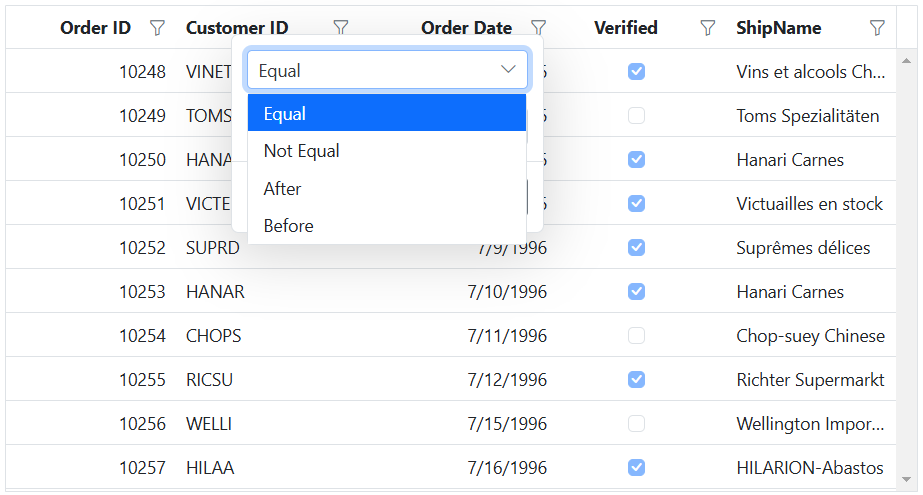This screenshot has height=495, width=923.
Task: Enable Verified checkbox for order 10254
Action: click(636, 336)
